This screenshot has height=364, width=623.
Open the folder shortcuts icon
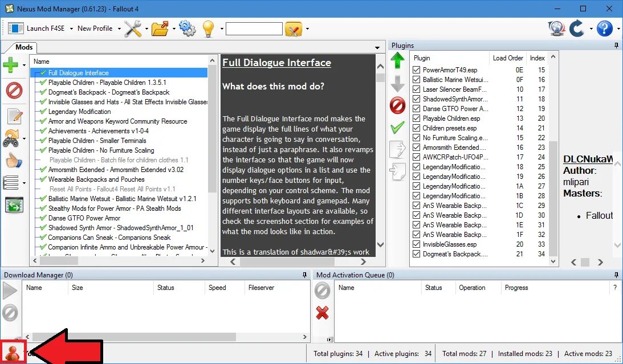tap(161, 28)
